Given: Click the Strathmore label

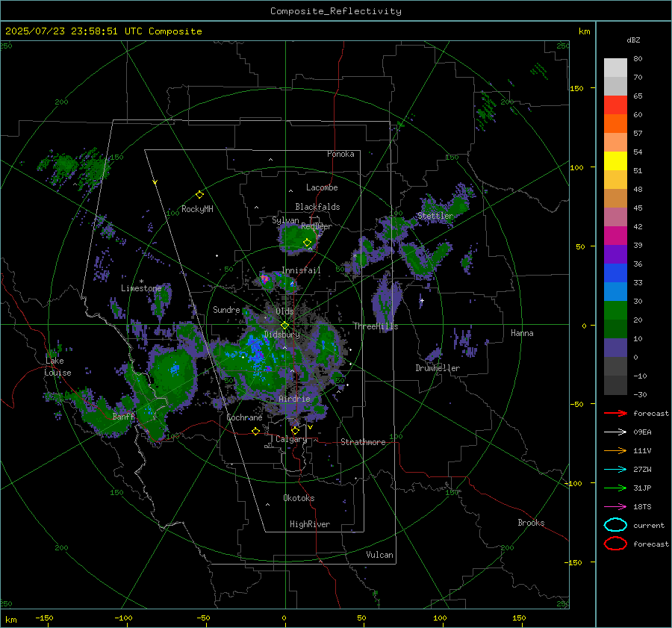Looking at the screenshot, I should point(363,442).
